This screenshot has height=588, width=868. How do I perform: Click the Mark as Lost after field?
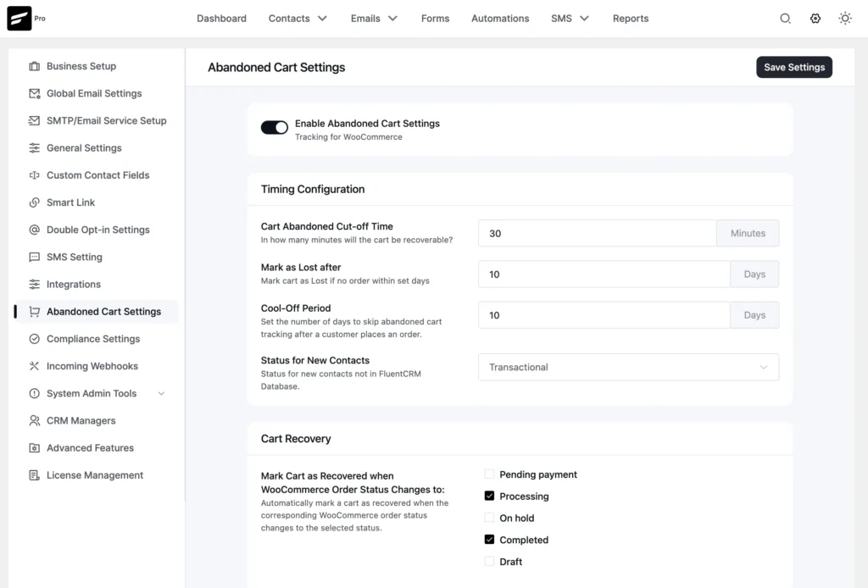[604, 275]
